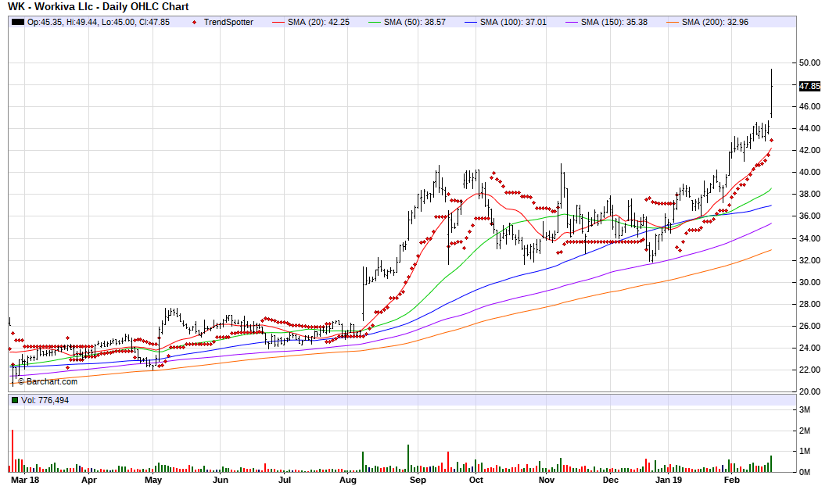Select the OHLC values legend entry
Image resolution: width=829 pixels, height=504 pixels.
coord(99,22)
